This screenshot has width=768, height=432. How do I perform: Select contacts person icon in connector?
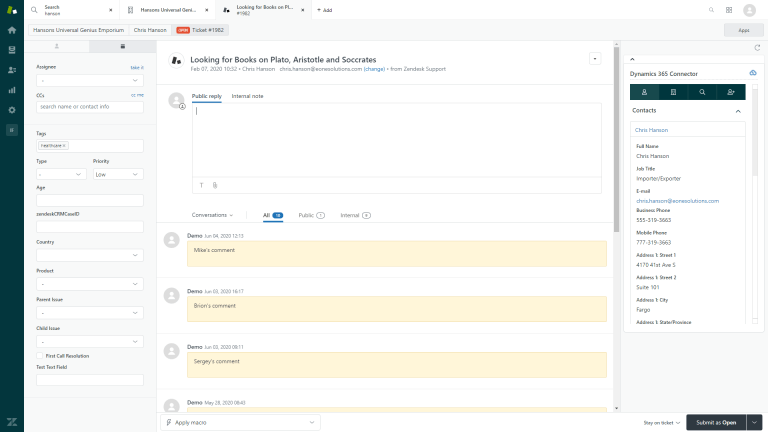pos(644,92)
